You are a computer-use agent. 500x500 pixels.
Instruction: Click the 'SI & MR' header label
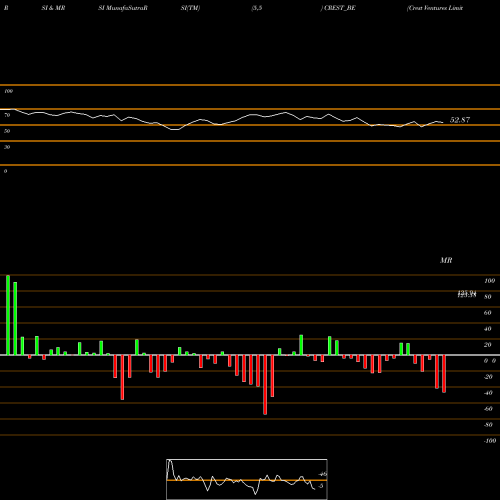53,8
